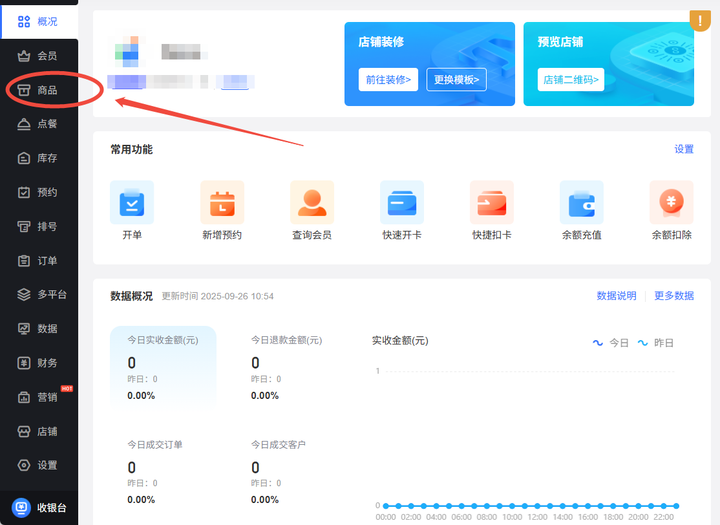Image resolution: width=720 pixels, height=525 pixels.
Task: Toggle the 昨日 chart legend series
Action: tap(656, 342)
